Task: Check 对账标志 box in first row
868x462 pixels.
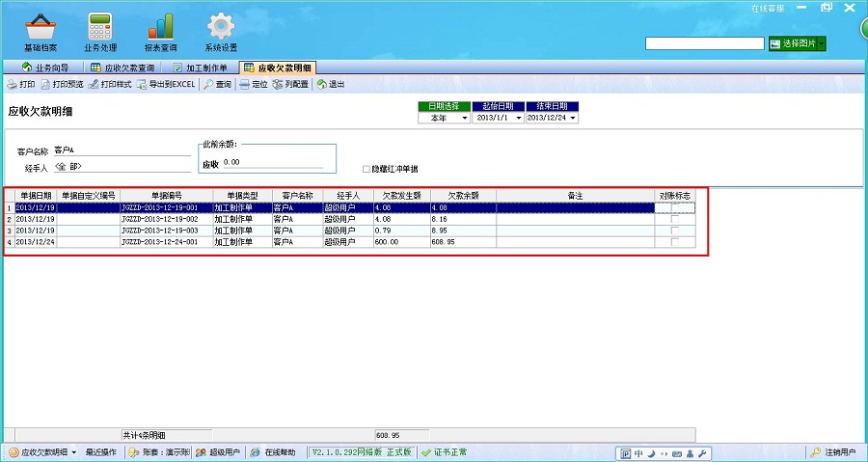Action: pyautogui.click(x=674, y=207)
